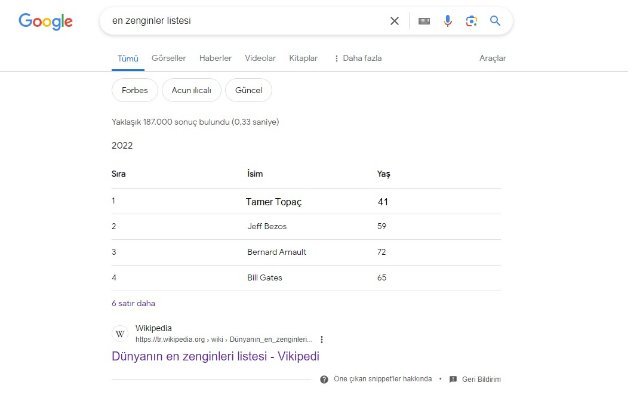
Task: Click the 2022 table heading
Action: tap(122, 146)
